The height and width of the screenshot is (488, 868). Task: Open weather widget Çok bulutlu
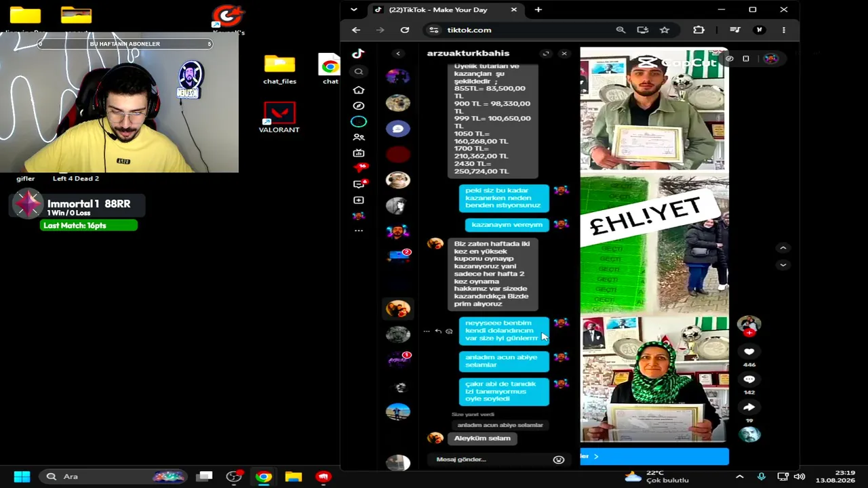pos(656,476)
